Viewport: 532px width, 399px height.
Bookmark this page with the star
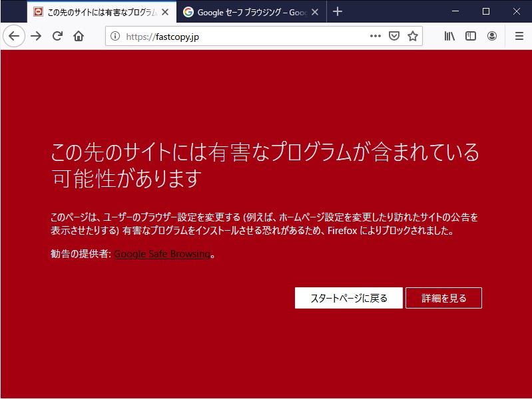tap(413, 36)
